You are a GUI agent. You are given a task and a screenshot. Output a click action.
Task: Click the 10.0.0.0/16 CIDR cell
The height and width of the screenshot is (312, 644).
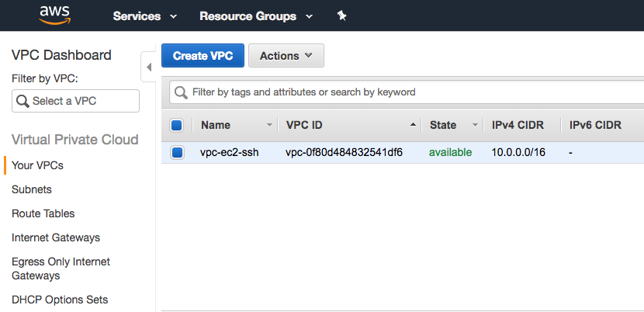coord(518,152)
